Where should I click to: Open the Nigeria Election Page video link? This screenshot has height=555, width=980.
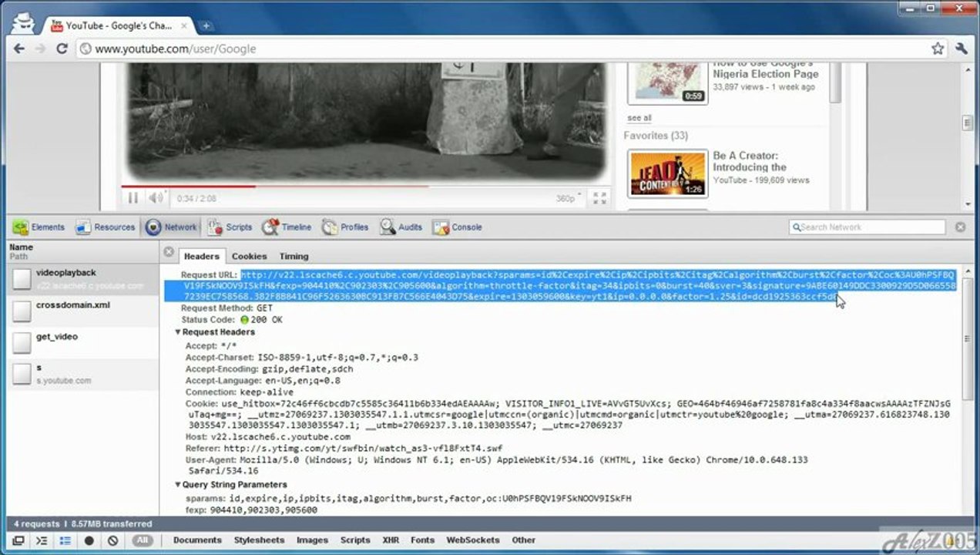click(x=765, y=69)
